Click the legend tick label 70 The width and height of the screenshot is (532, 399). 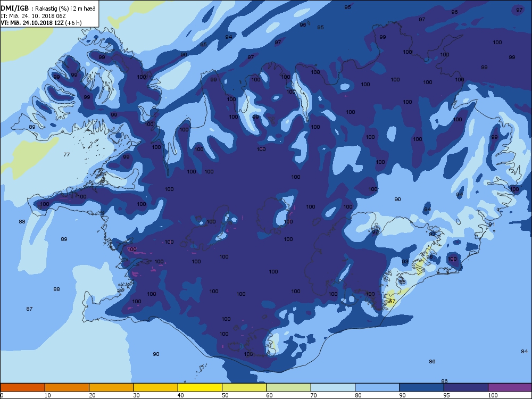(x=314, y=395)
